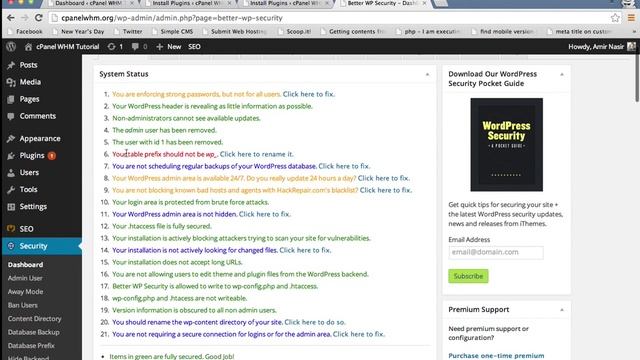The height and width of the screenshot is (360, 640).
Task: Collapse the System Status panel
Action: 427,74
